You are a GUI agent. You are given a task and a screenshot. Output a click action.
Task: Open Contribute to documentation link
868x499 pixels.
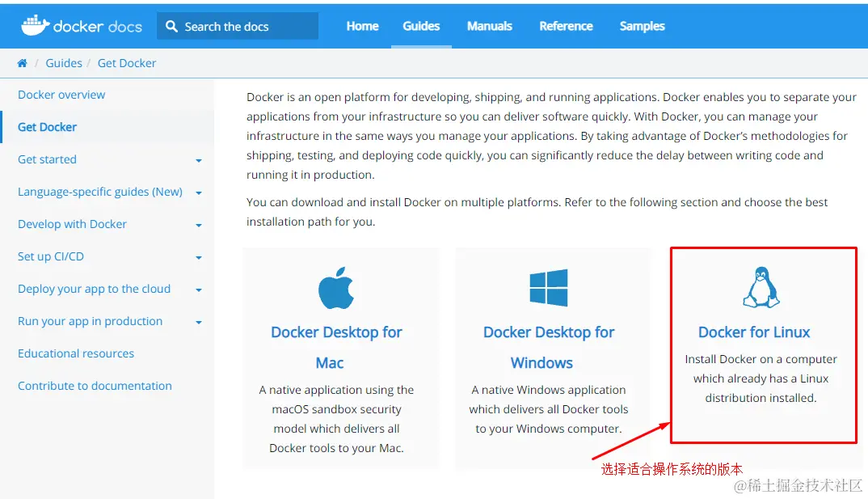(95, 386)
